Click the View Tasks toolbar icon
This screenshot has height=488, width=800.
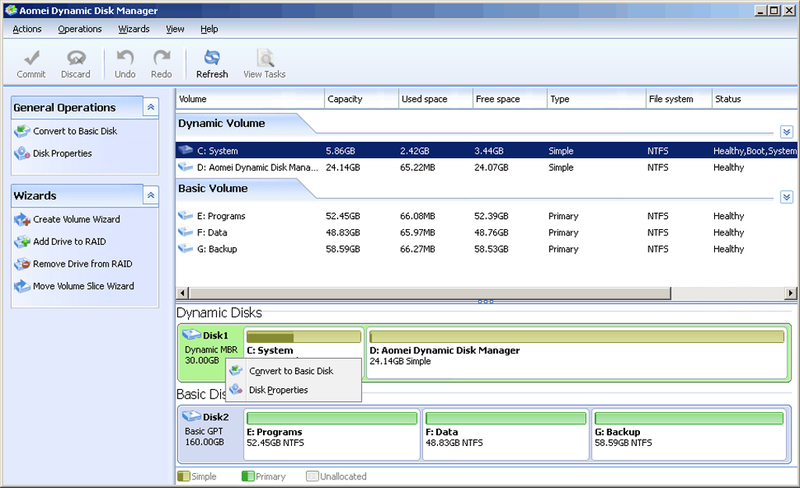265,58
